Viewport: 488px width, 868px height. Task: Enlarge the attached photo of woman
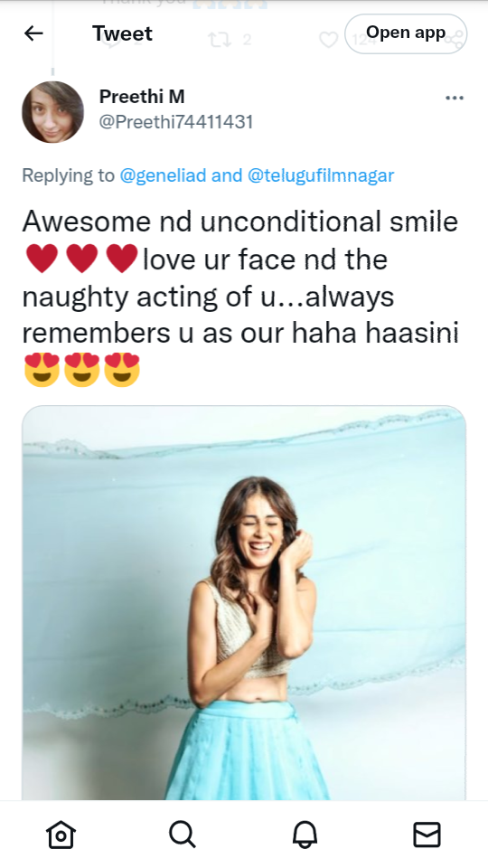[244, 603]
